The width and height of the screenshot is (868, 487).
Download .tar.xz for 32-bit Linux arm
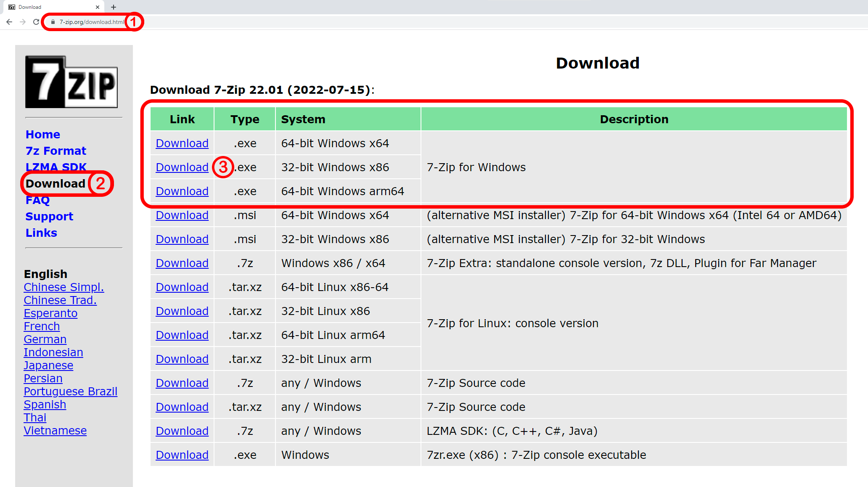coord(182,359)
